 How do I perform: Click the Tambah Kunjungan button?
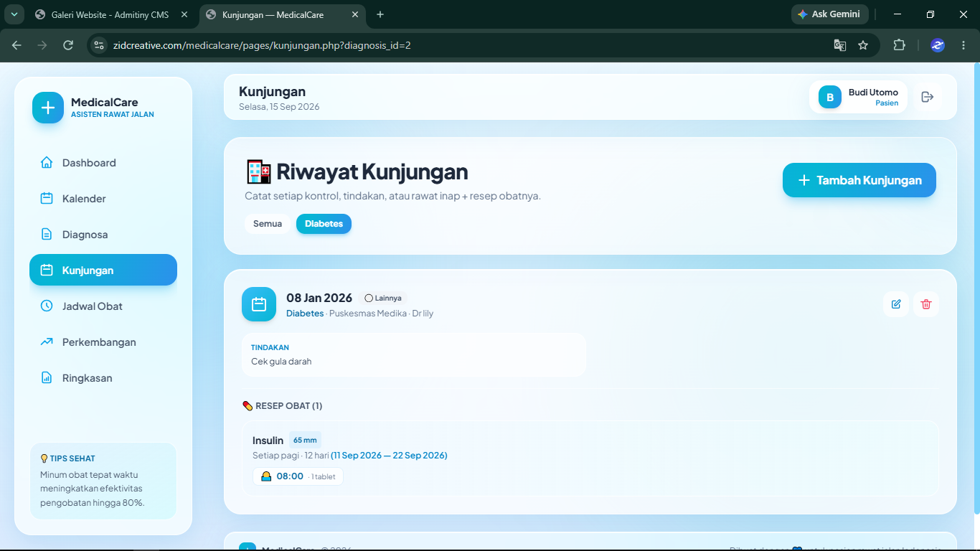pyautogui.click(x=859, y=180)
